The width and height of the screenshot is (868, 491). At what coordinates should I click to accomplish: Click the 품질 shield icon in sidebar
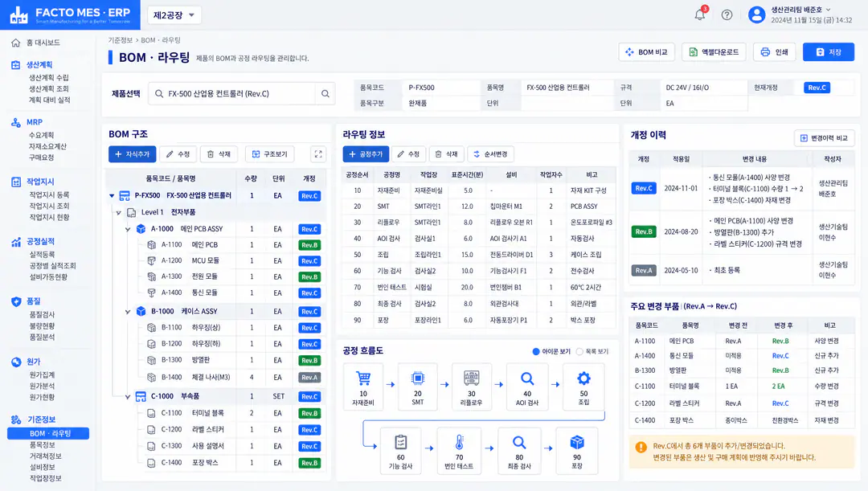coord(15,301)
